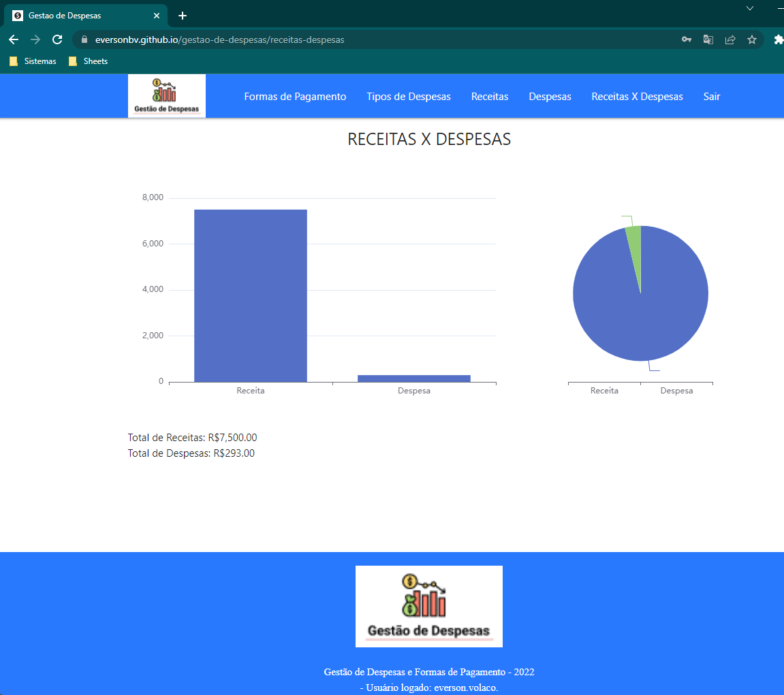Click the Google Translate icon in address bar

tap(708, 39)
